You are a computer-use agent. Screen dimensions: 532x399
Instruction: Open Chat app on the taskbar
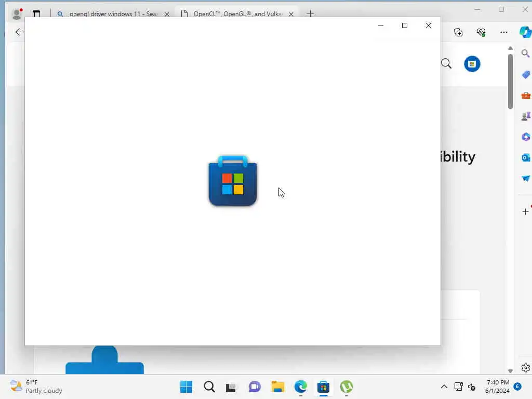coord(255,387)
